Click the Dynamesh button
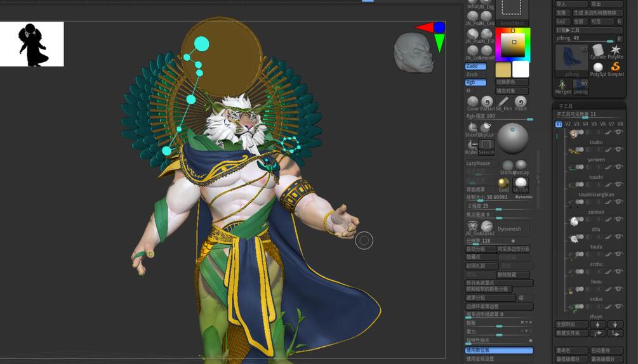The width and height of the screenshot is (638, 364). tap(513, 229)
